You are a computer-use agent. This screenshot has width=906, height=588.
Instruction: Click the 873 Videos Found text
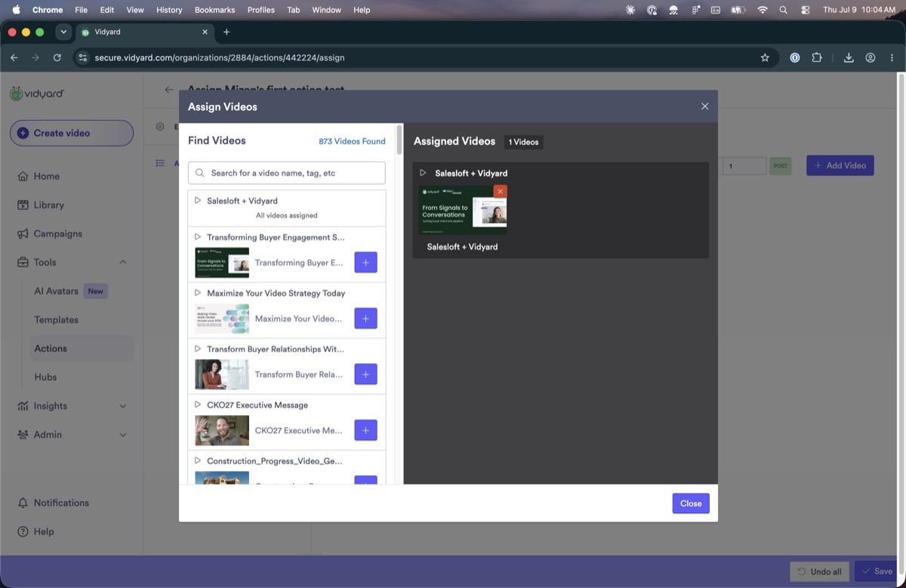352,141
